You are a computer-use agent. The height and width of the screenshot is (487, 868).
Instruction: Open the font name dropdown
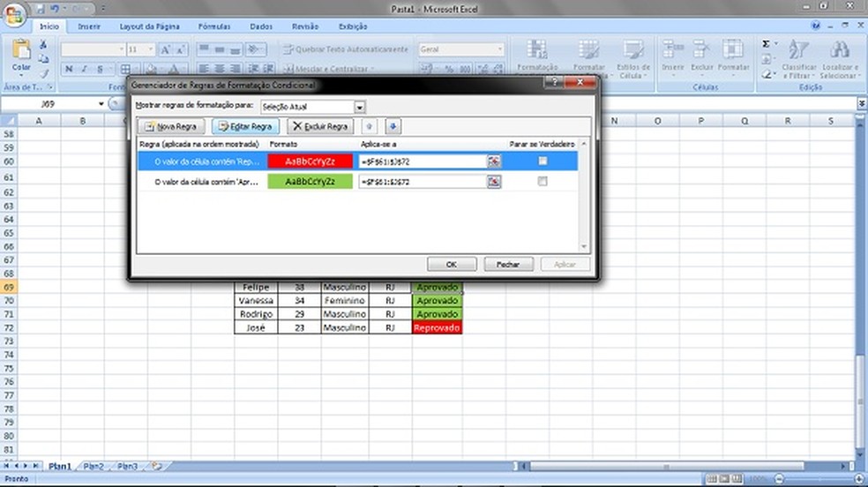click(121, 49)
